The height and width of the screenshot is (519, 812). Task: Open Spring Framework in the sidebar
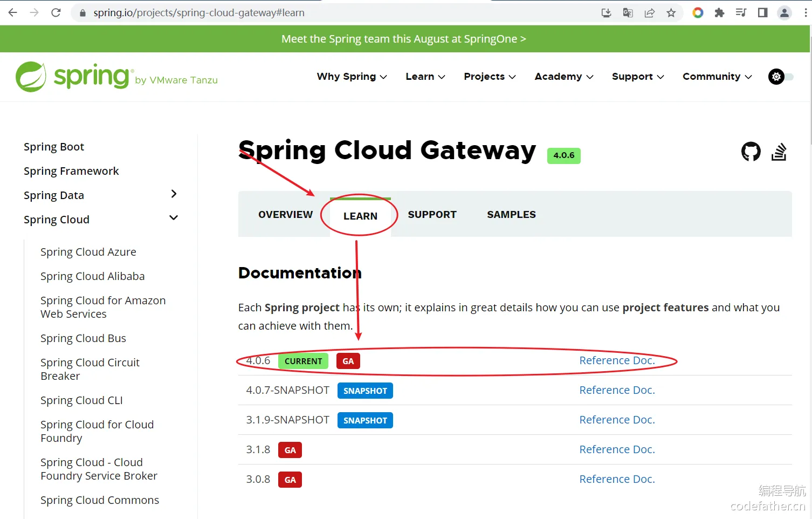coord(71,171)
